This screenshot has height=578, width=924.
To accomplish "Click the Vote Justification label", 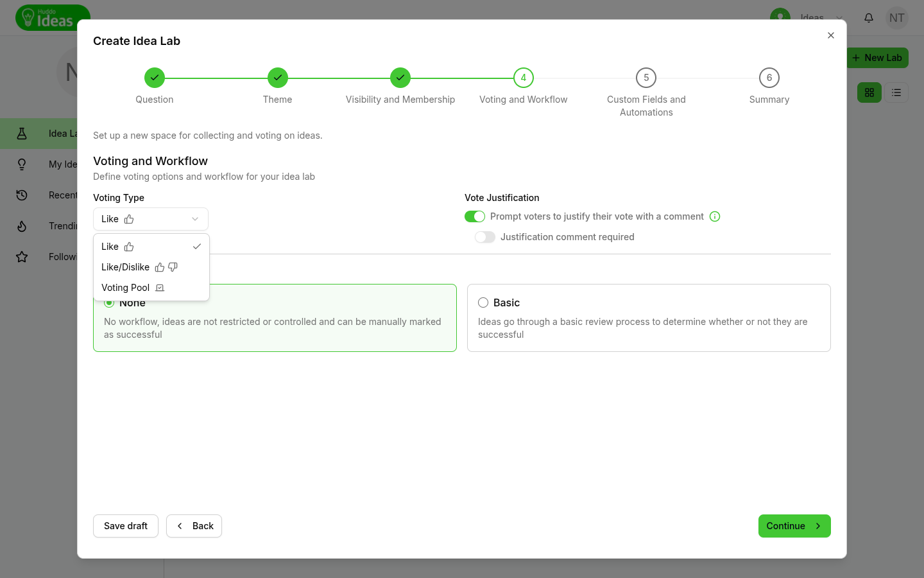I will [502, 198].
